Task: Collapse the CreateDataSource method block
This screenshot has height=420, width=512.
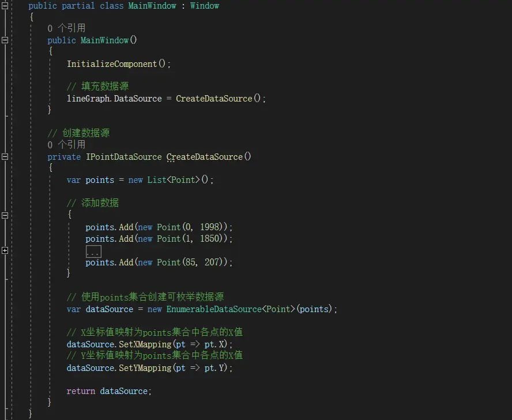Action: coord(5,157)
